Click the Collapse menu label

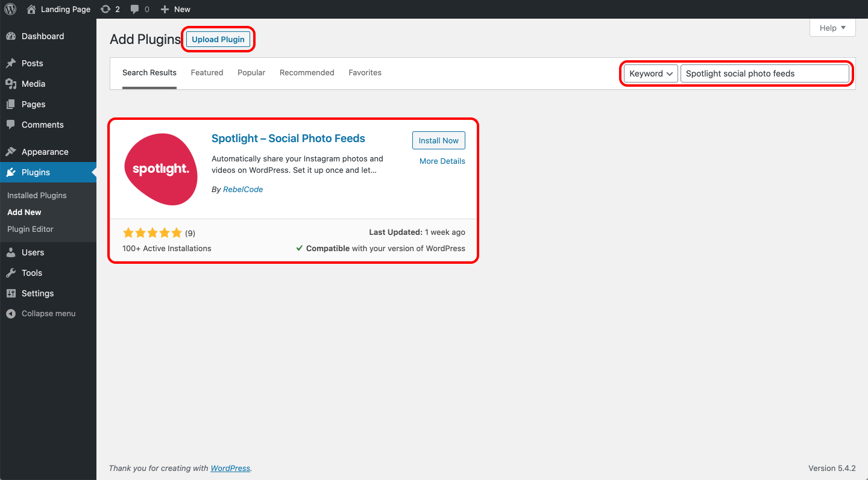click(x=49, y=314)
